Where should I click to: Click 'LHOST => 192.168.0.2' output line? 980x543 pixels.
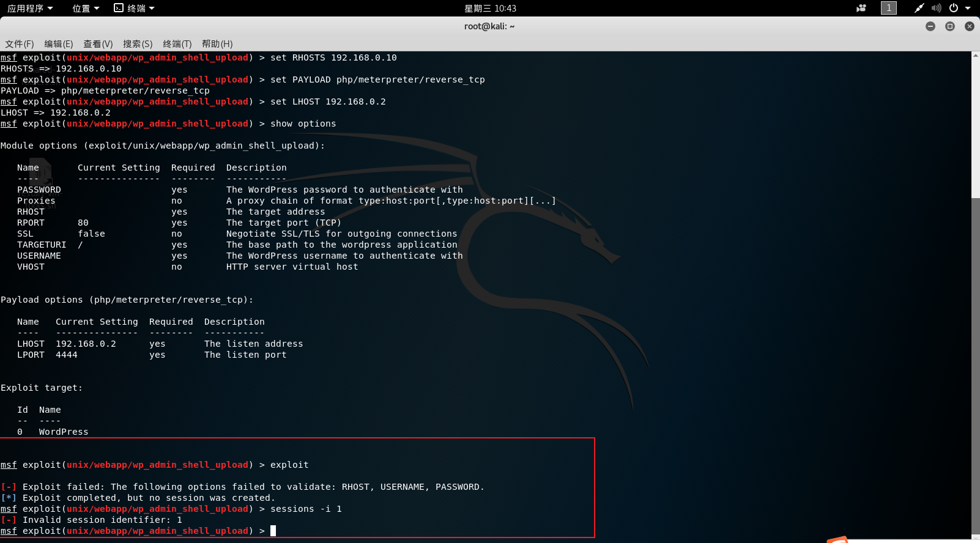56,113
